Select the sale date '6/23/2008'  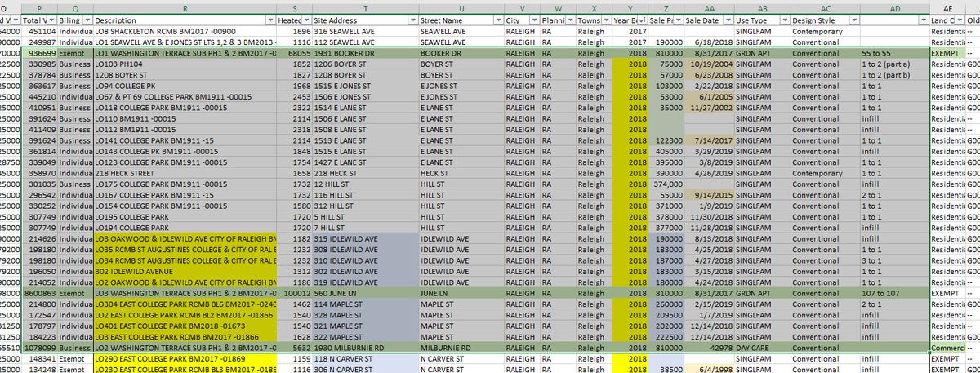coord(708,74)
